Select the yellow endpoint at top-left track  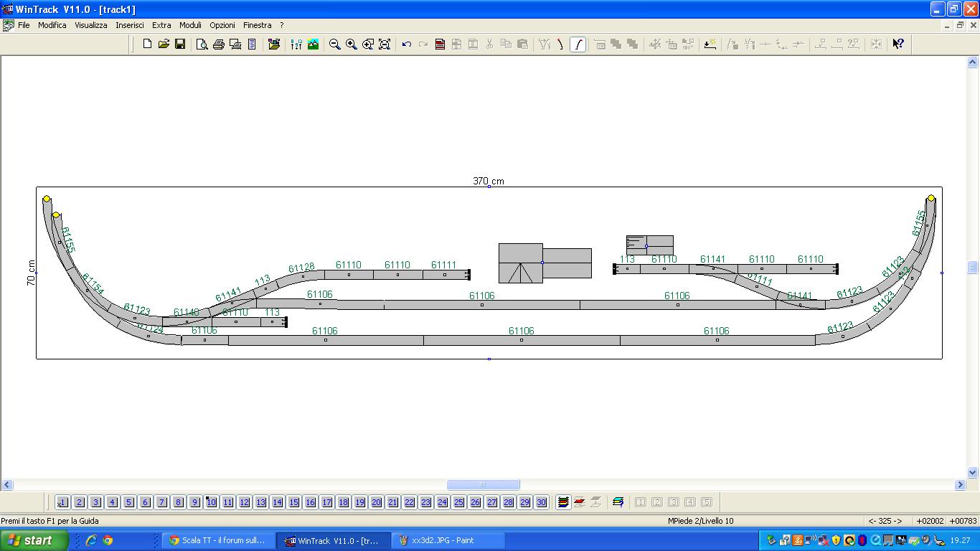[47, 199]
